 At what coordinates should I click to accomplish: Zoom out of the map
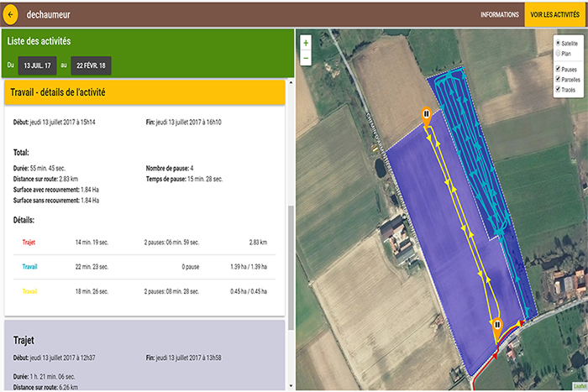[x=306, y=58]
